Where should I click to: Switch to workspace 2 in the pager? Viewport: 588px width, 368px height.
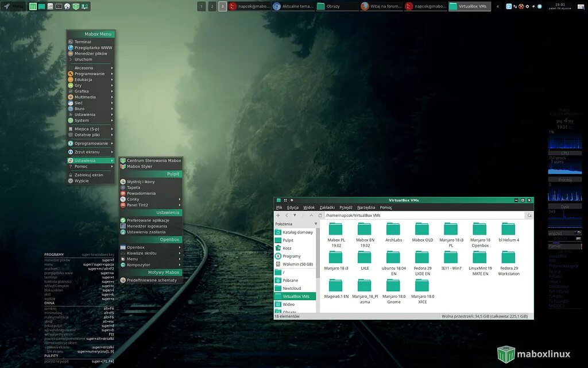[x=212, y=6]
